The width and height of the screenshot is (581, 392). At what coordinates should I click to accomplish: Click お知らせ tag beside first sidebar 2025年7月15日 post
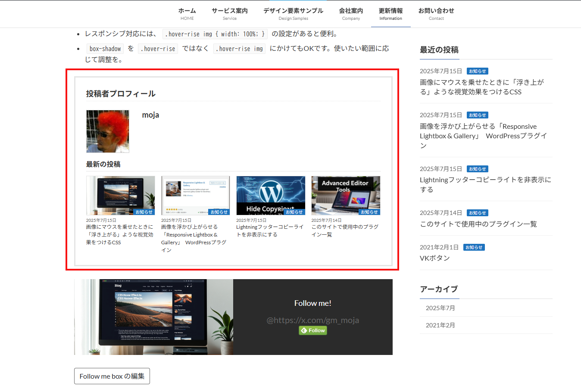pos(478,71)
